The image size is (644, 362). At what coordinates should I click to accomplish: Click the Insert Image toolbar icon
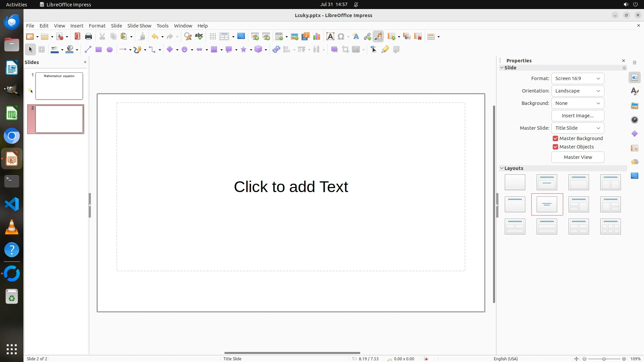(294, 37)
